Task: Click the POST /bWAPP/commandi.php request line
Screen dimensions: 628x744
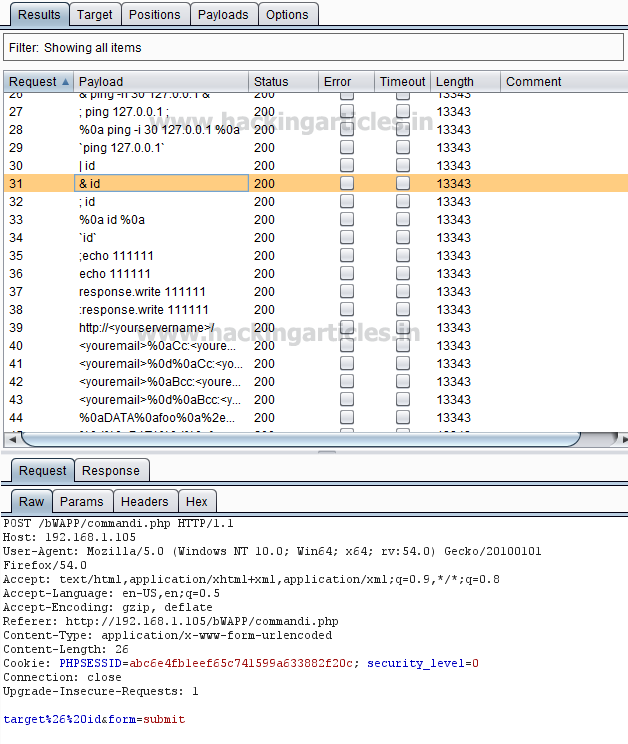Action: [x=118, y=523]
